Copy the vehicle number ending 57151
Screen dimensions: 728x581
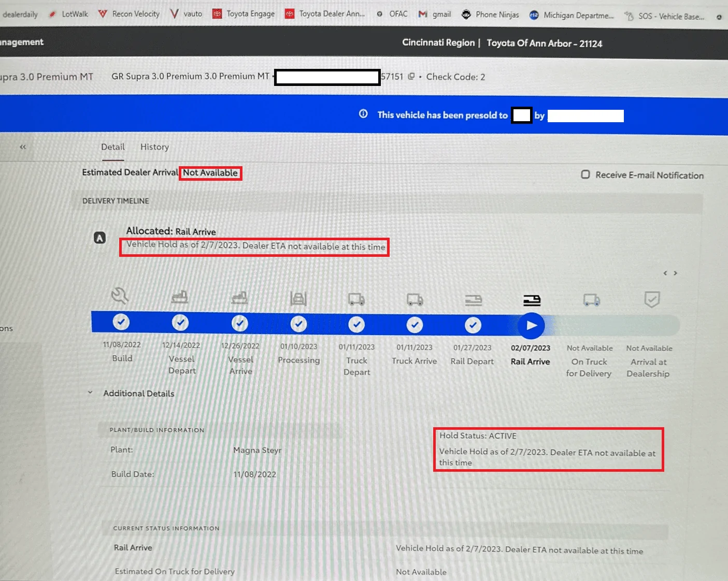tap(411, 77)
